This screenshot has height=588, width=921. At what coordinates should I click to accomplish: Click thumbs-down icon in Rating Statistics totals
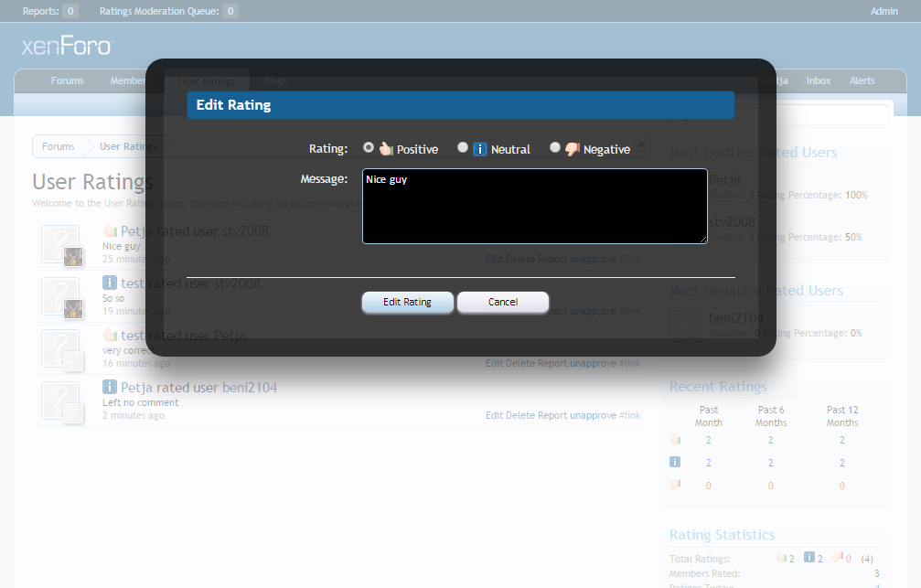coord(838,557)
